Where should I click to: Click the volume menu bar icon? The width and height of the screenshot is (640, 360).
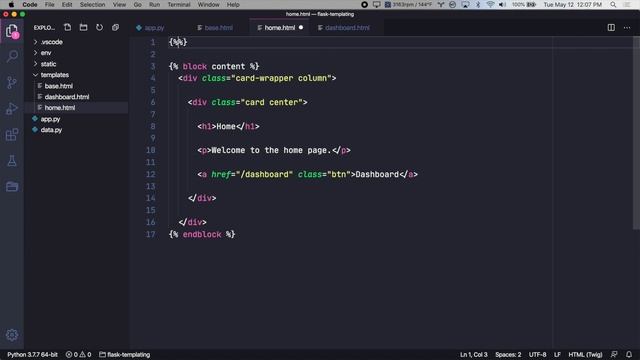[502, 5]
